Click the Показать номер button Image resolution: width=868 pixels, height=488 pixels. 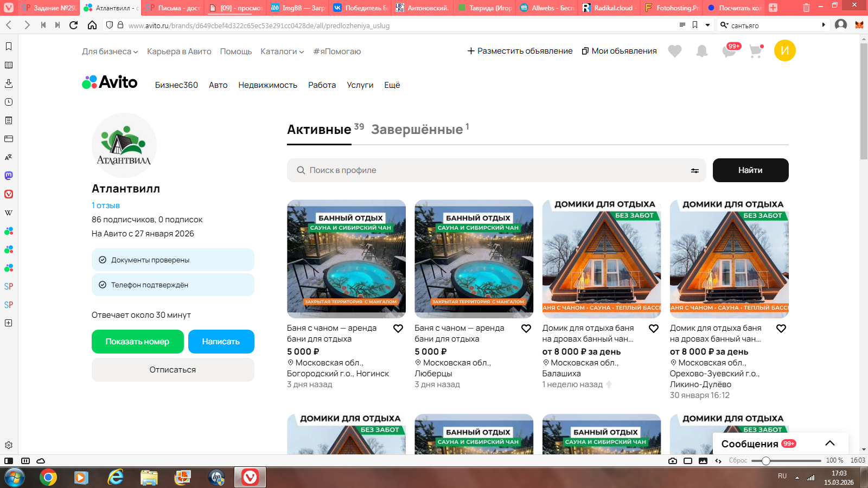pyautogui.click(x=137, y=342)
